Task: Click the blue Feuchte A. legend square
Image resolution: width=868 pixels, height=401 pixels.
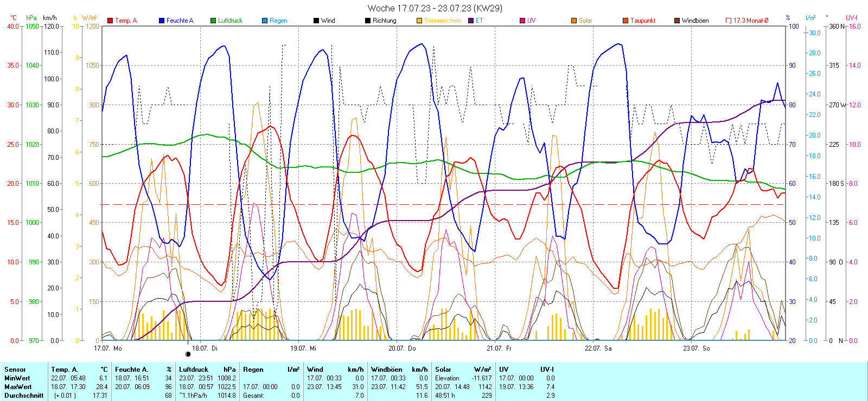Action: tap(162, 21)
